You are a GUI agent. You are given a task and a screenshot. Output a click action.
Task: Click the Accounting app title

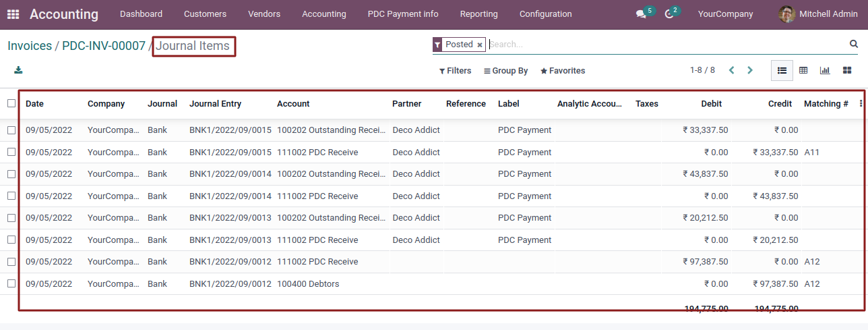click(64, 14)
